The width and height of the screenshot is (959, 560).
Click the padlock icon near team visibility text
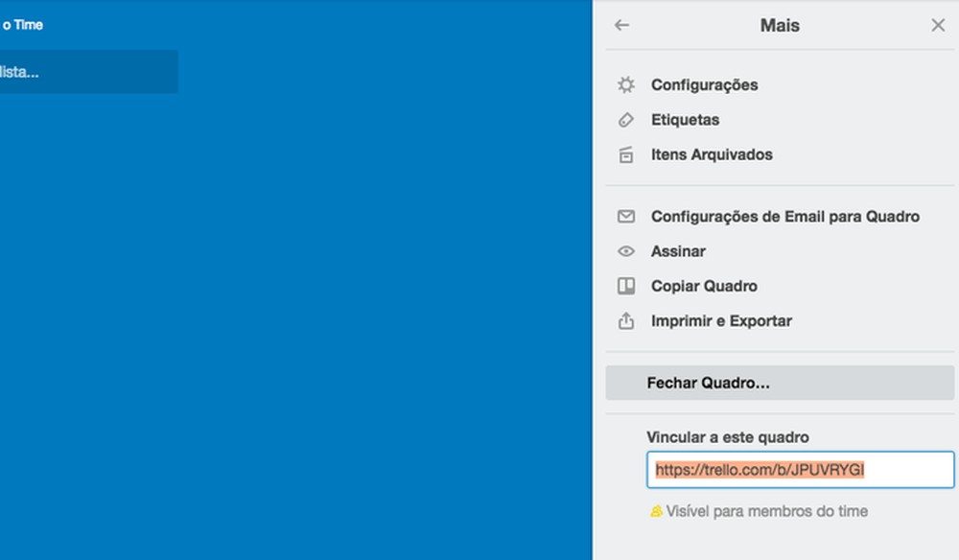(656, 512)
